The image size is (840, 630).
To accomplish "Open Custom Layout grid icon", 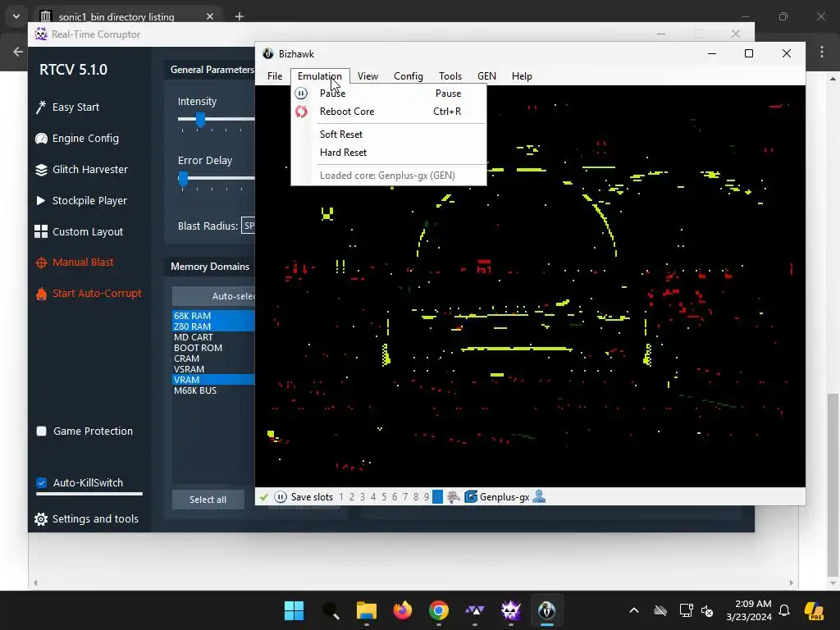I will [41, 231].
